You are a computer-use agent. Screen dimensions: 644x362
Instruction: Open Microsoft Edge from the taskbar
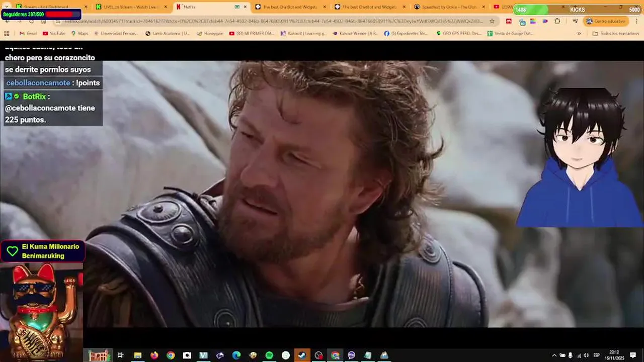click(236, 355)
